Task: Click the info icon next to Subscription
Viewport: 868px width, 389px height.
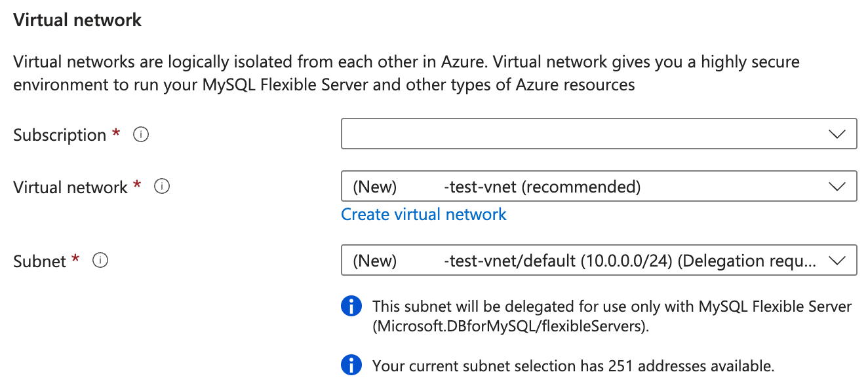Action: tap(141, 135)
